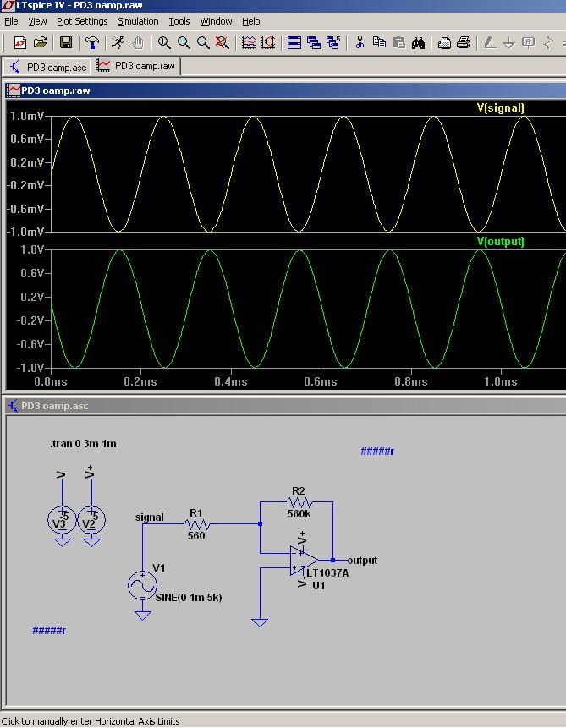Open the pick visible traces icon
This screenshot has width=566, height=728.
[249, 43]
